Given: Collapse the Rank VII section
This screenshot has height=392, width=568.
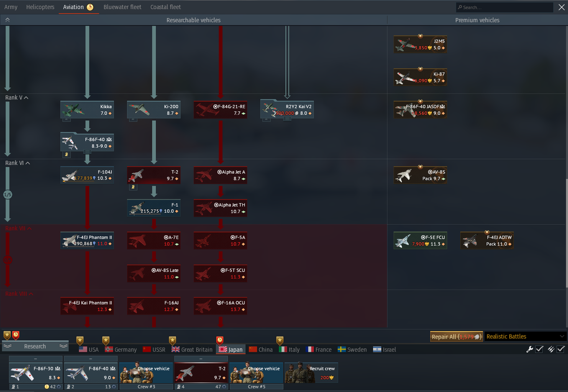Looking at the screenshot, I should (18, 228).
